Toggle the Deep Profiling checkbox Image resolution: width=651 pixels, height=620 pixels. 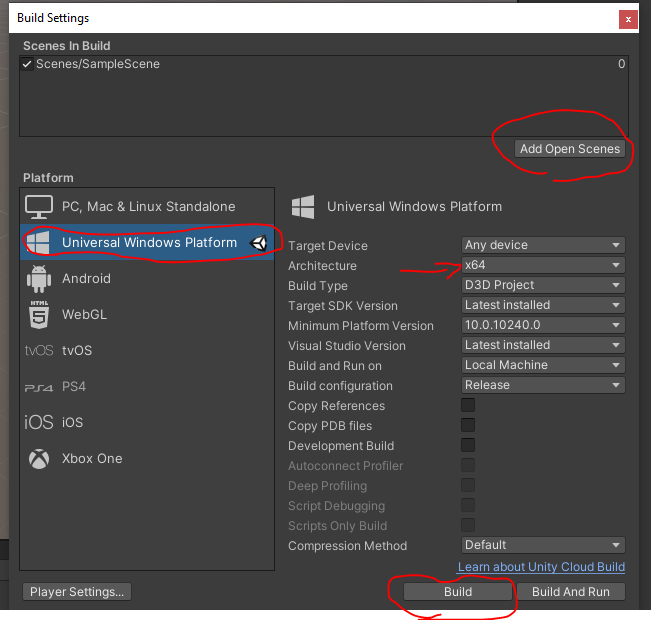click(x=468, y=485)
